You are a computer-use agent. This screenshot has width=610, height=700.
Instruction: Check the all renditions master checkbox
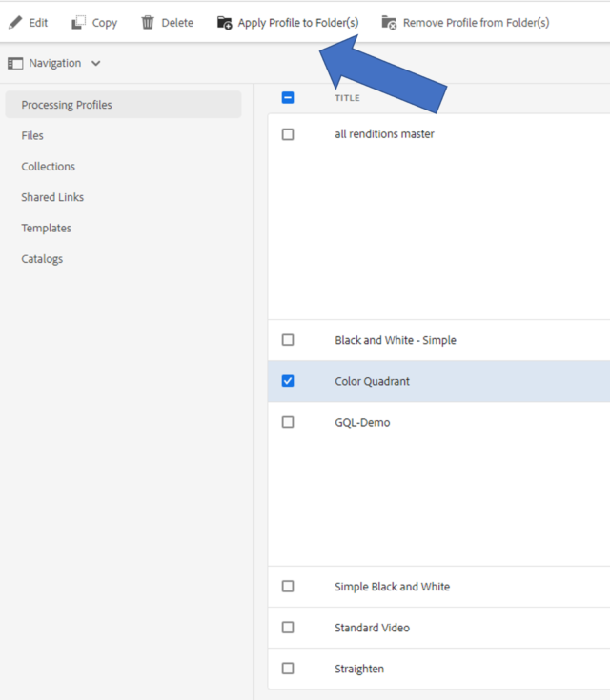click(288, 134)
